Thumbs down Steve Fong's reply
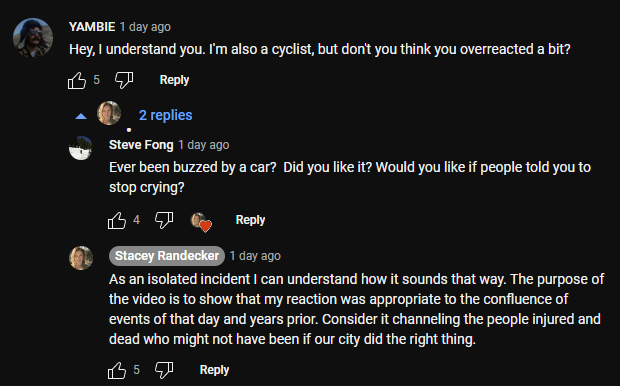 tap(164, 220)
